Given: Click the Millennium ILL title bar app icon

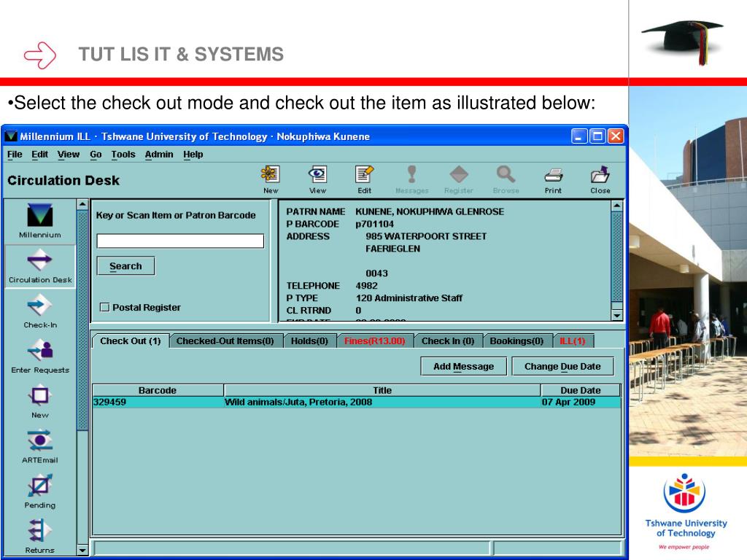Looking at the screenshot, I should click(11, 136).
